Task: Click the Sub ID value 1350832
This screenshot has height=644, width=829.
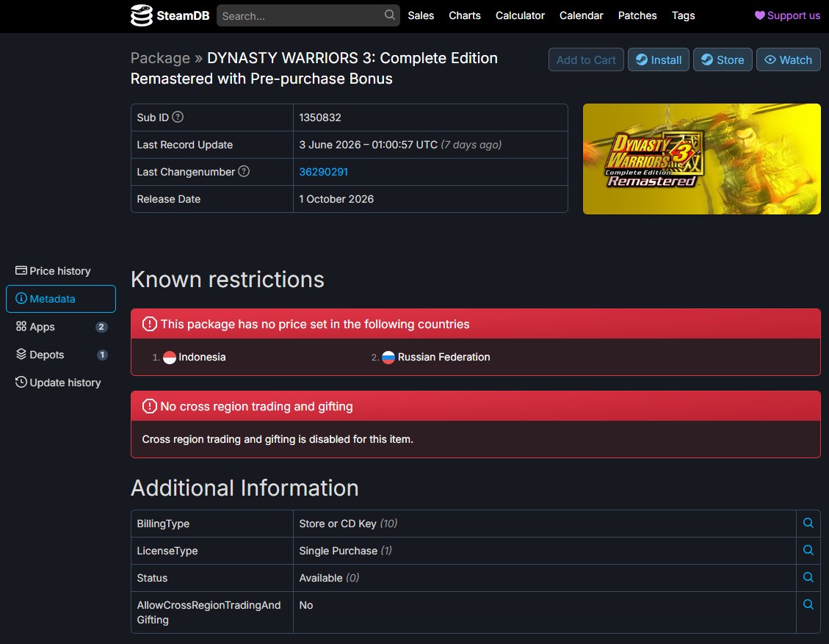Action: pyautogui.click(x=320, y=117)
